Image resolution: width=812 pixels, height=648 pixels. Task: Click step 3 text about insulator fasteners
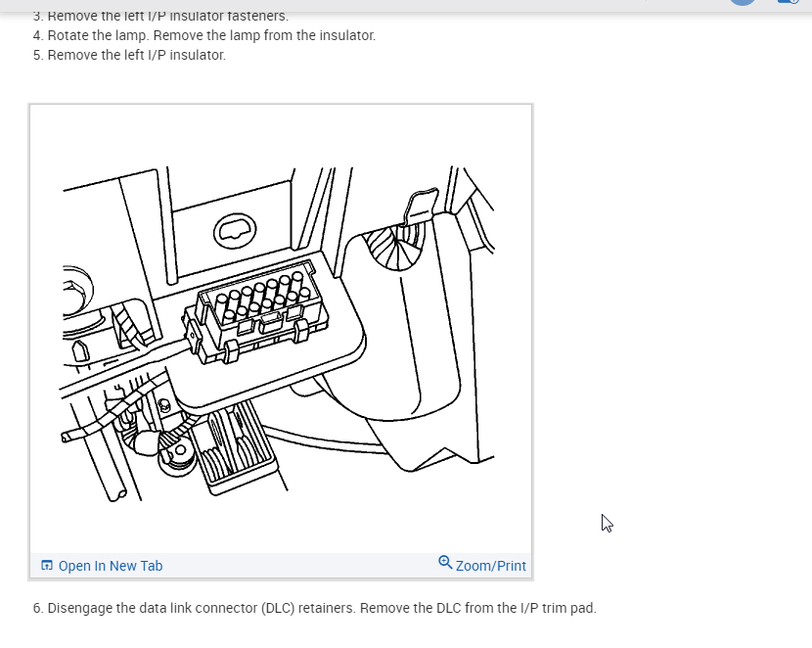coord(160,17)
